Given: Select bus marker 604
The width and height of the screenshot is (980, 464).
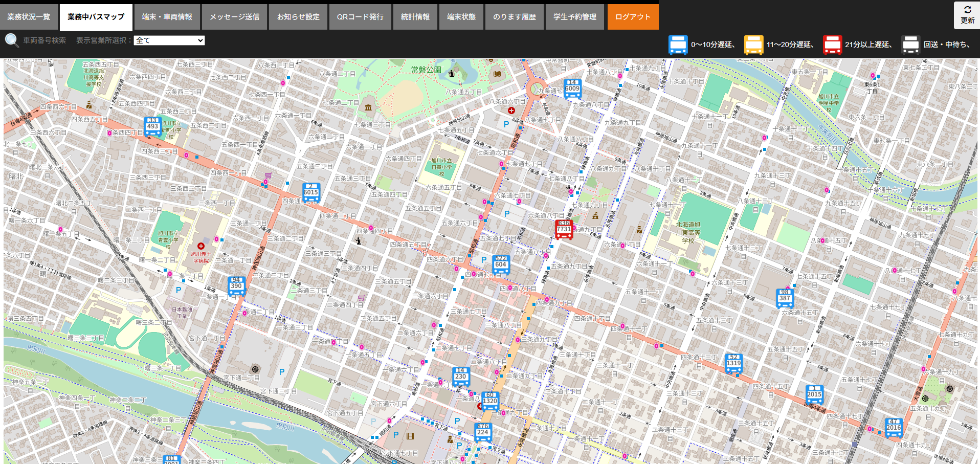Looking at the screenshot, I should tap(501, 264).
